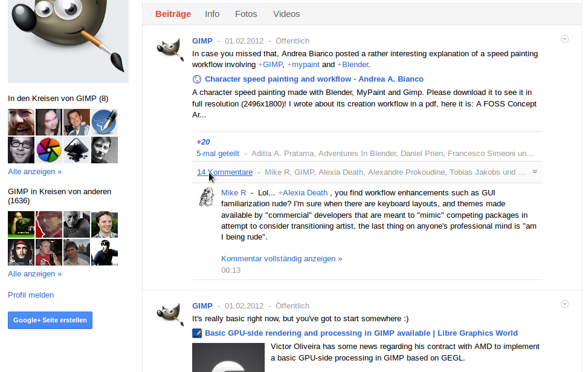Open Basic GPU-side rendering article link

[x=361, y=333]
